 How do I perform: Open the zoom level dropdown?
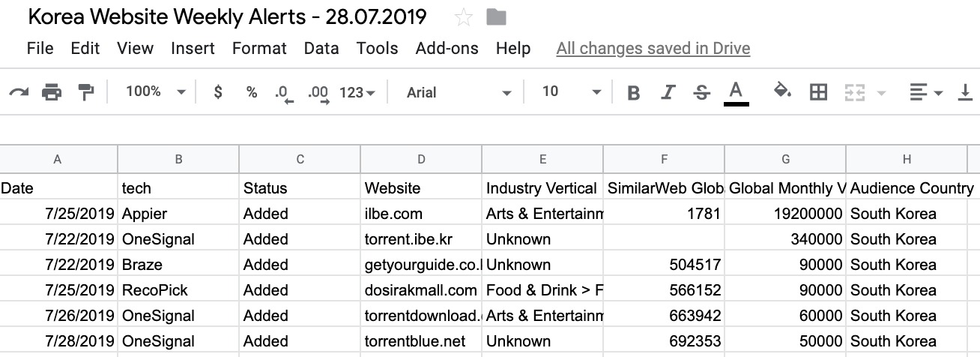click(x=156, y=91)
